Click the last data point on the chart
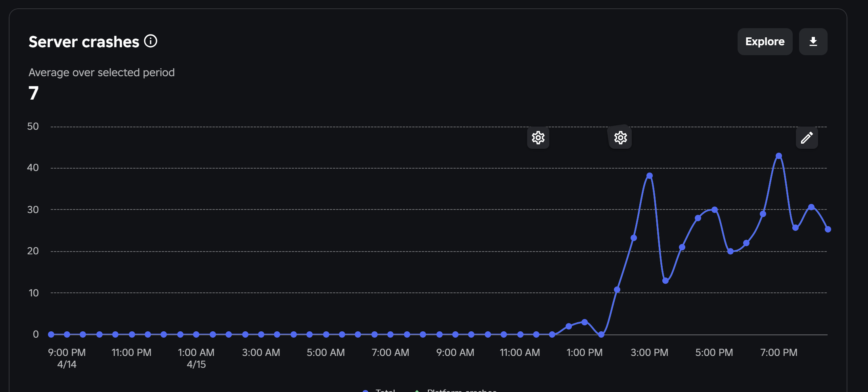Image resolution: width=868 pixels, height=392 pixels. point(828,229)
